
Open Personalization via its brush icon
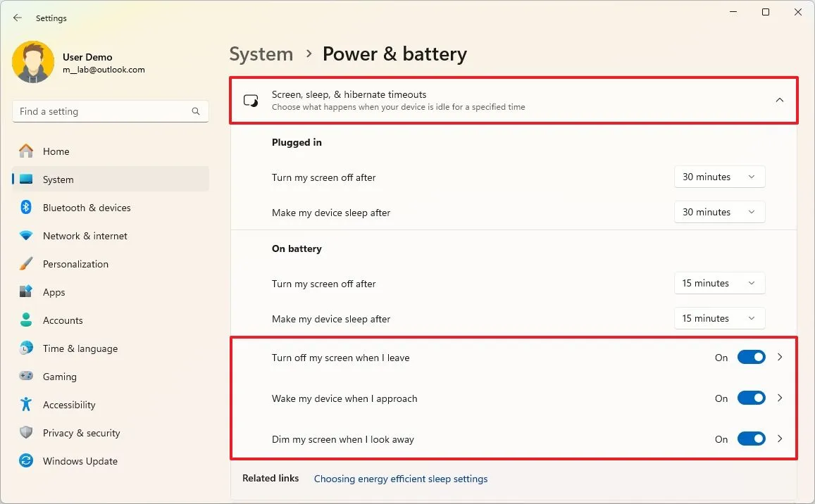[x=26, y=264]
